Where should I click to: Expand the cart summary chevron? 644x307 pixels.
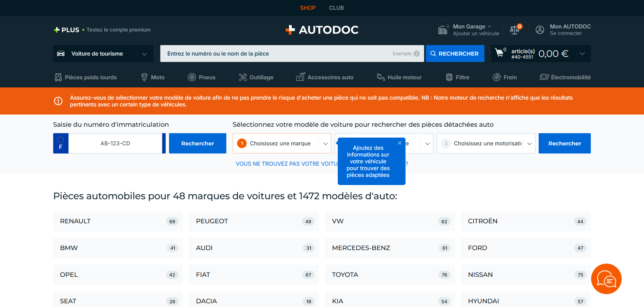click(582, 54)
